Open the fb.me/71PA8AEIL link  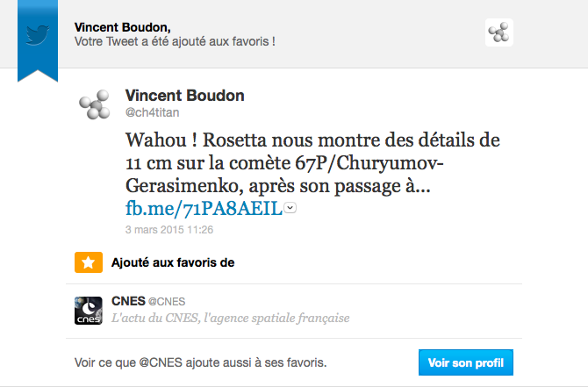[x=204, y=208]
